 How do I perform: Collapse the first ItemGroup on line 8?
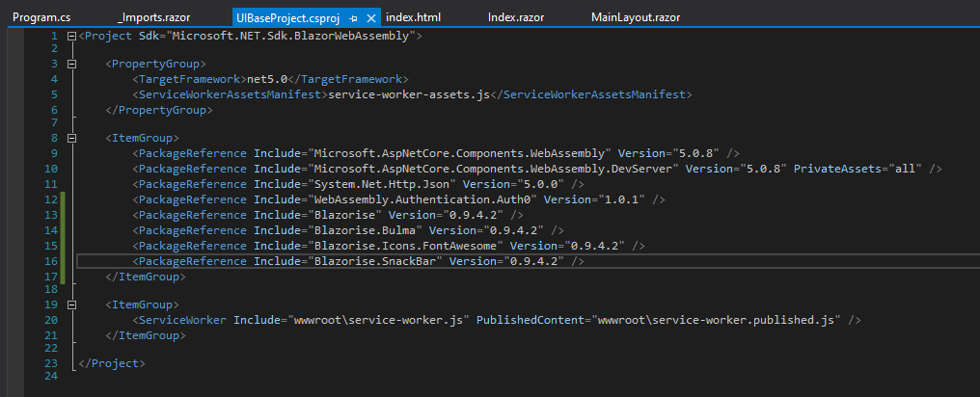pos(71,138)
